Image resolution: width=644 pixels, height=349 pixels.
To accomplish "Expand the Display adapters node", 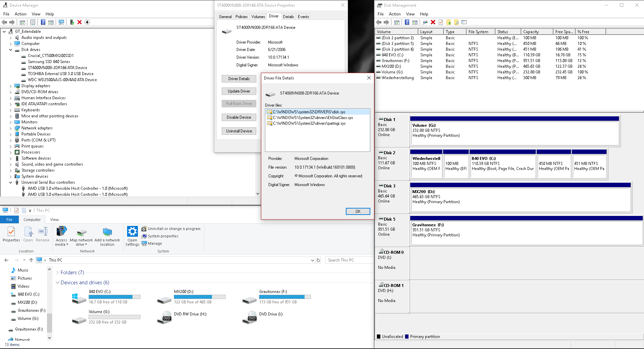I will (10, 86).
